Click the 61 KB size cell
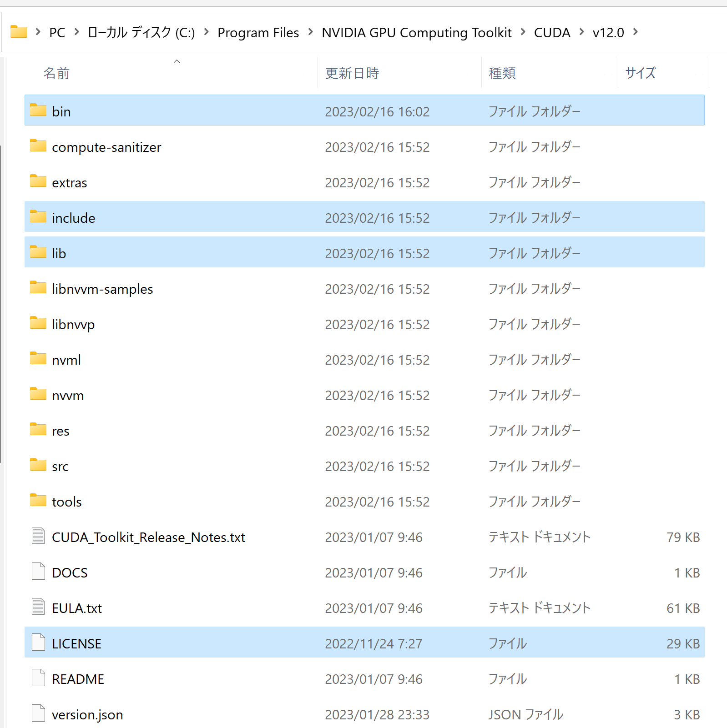 coord(683,608)
